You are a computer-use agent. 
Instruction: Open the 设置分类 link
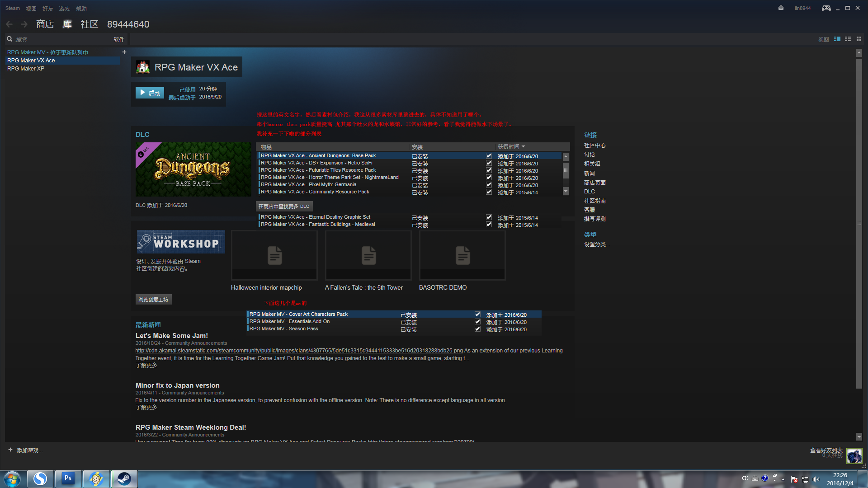[597, 244]
